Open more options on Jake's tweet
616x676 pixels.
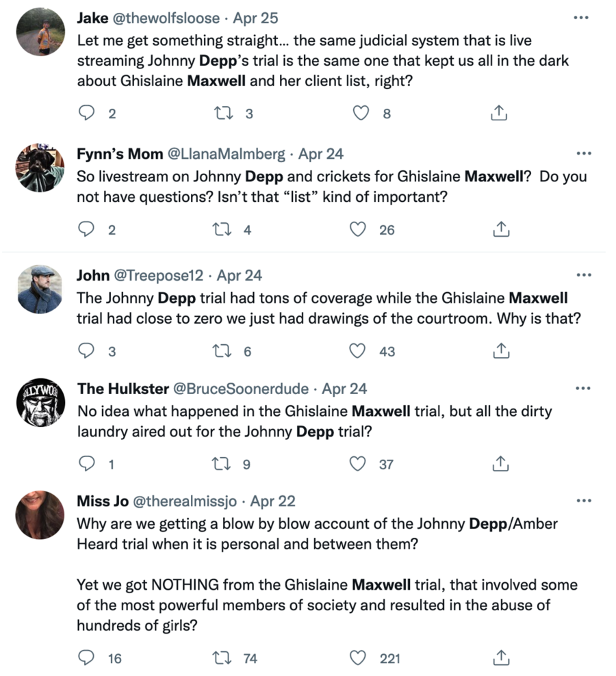[581, 17]
